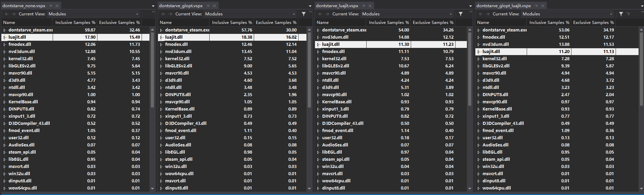
Task: Close the dontstarve_glopt_luajit.vspx tab
Action: coord(543,6)
